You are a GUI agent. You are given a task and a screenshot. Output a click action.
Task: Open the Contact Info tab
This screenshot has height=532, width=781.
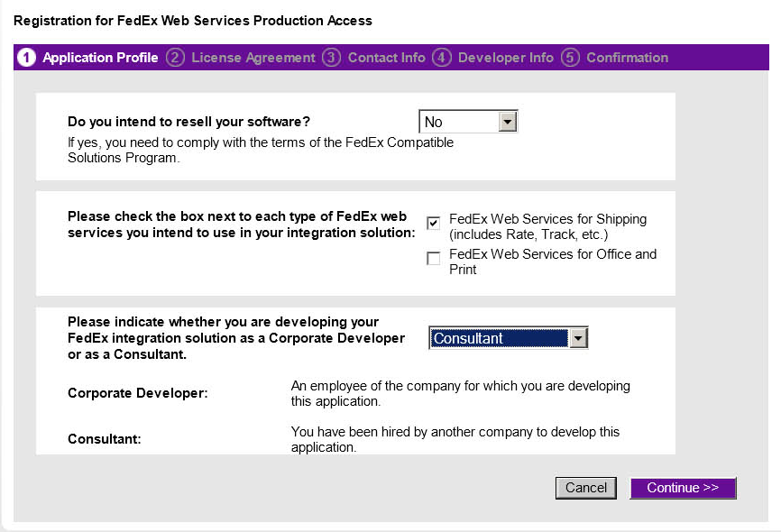[x=386, y=58]
